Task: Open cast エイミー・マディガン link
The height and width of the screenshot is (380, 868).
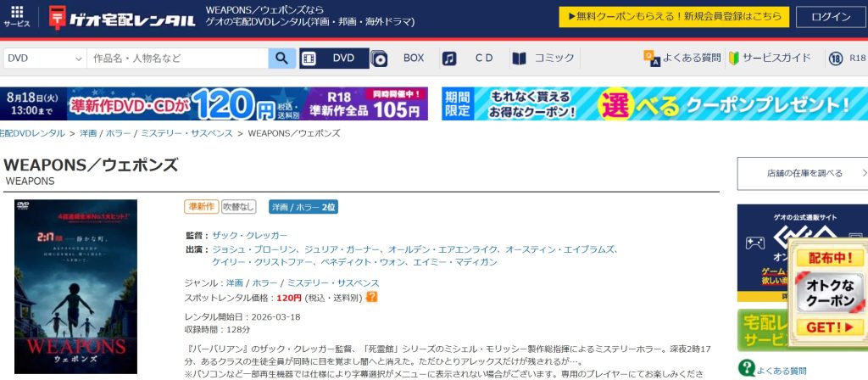Action: [454, 262]
